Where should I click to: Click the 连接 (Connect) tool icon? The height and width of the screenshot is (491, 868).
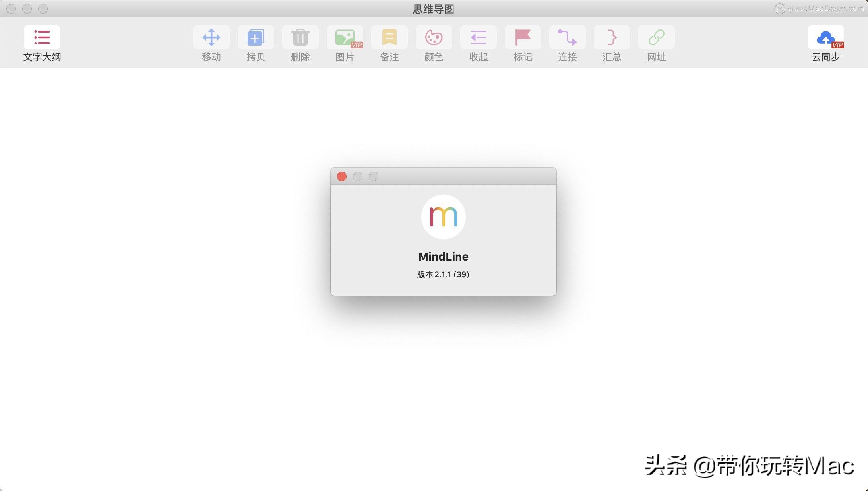(x=567, y=38)
